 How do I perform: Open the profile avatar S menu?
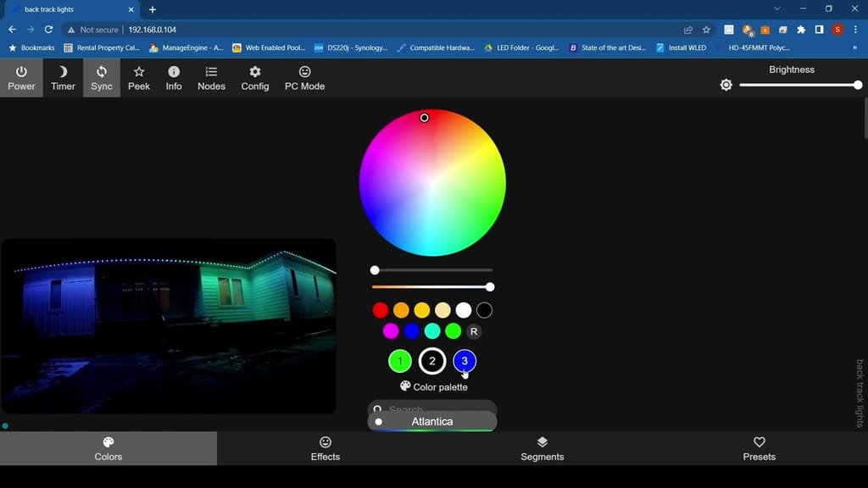click(x=837, y=30)
